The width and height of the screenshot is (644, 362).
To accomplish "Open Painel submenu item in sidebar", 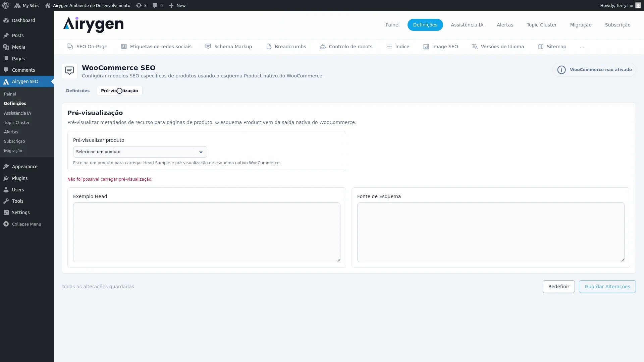I will click(x=10, y=94).
